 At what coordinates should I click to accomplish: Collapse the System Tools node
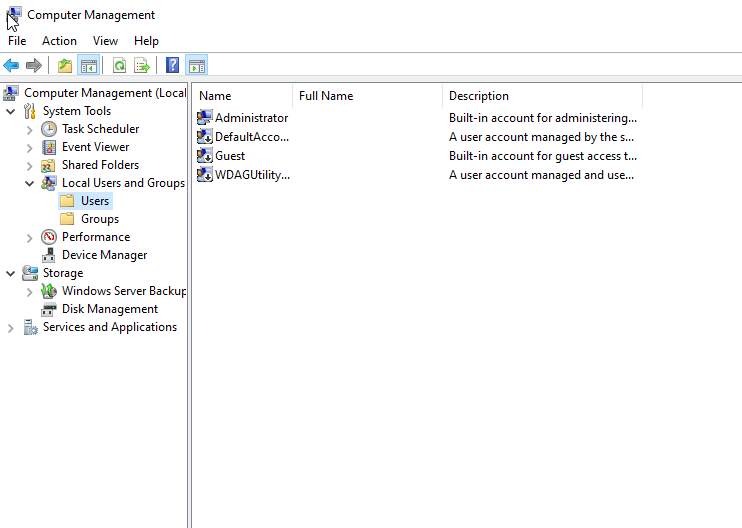[10, 112]
